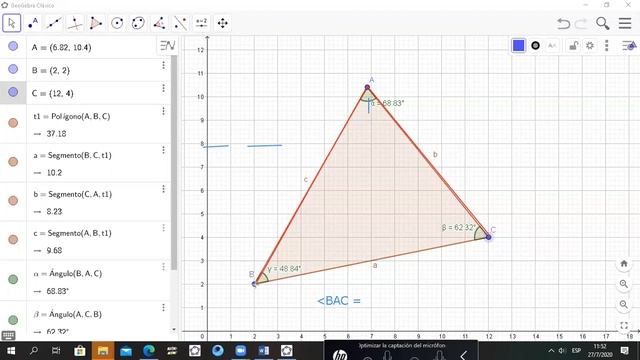Toggle visibility of segment b
The width and height of the screenshot is (640, 360).
click(13, 200)
